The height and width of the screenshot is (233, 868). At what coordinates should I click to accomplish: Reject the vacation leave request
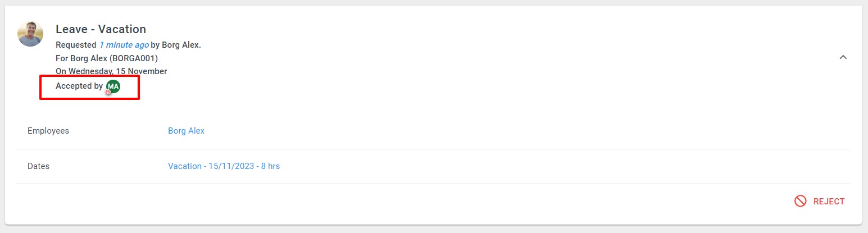tap(820, 201)
